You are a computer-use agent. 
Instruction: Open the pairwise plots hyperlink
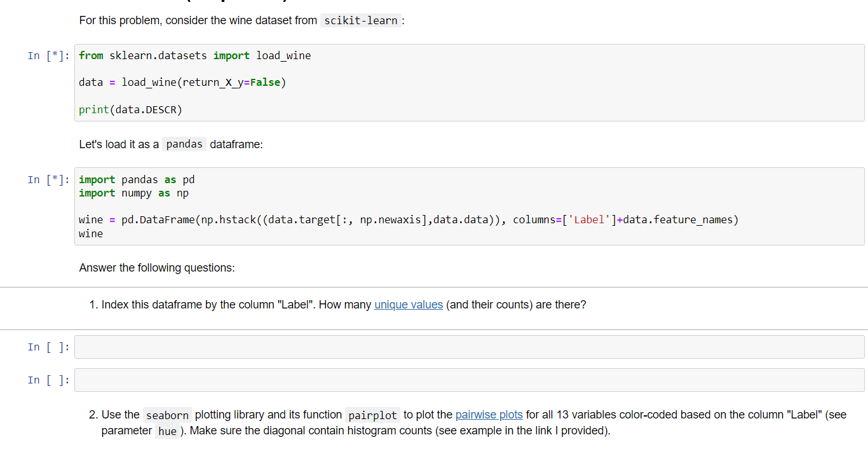[x=489, y=415]
